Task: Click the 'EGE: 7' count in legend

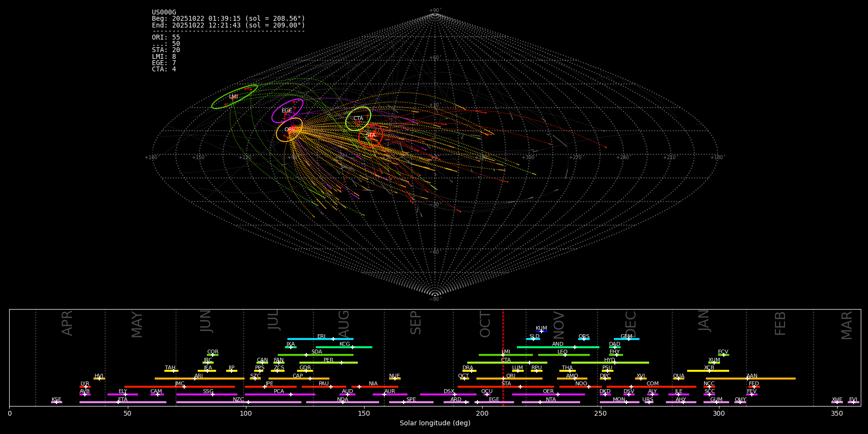Action: pyautogui.click(x=164, y=63)
